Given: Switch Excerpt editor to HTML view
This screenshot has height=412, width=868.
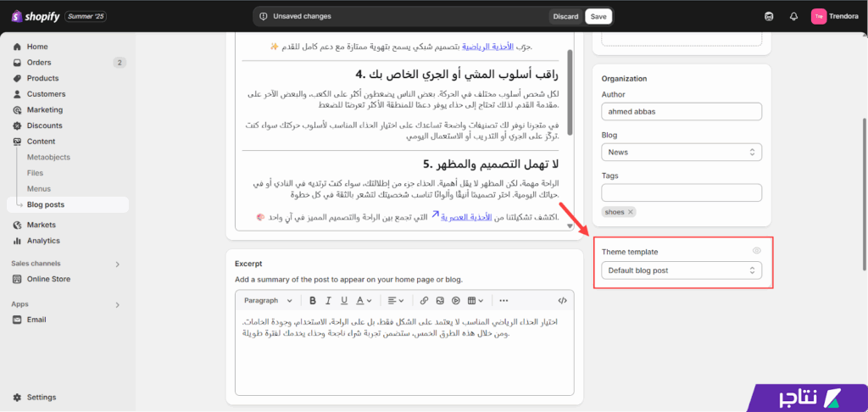Looking at the screenshot, I should (x=563, y=300).
